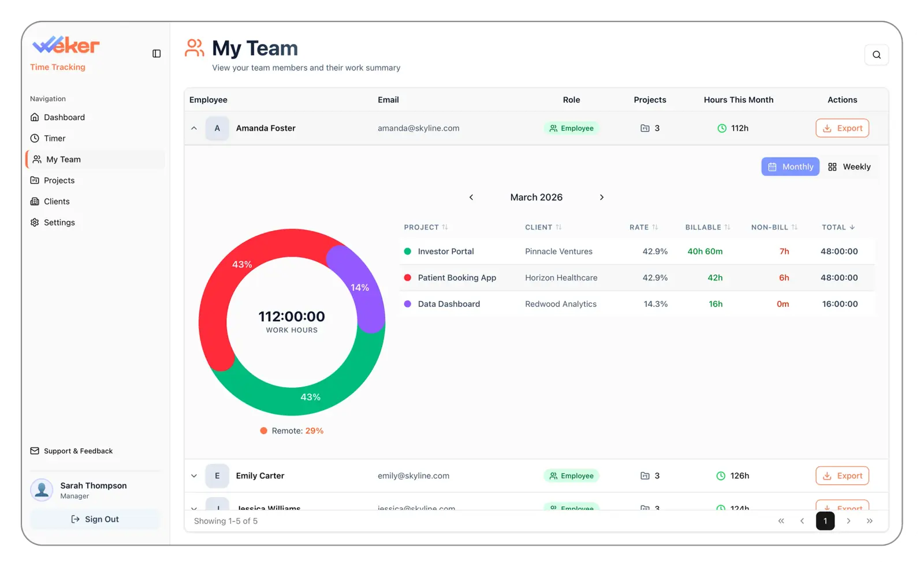Sign out of the account
The image size is (924, 567).
tap(95, 518)
